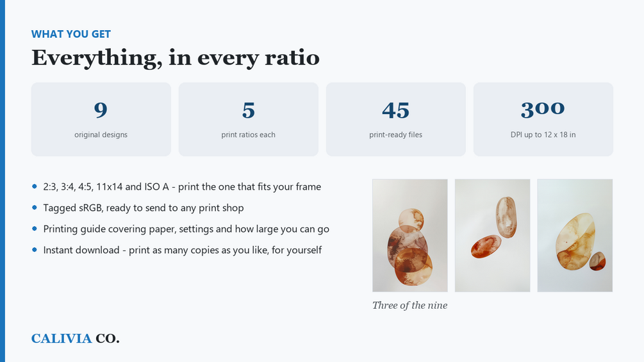Click the 'Printing guide covering paper' text
This screenshot has width=644, height=362.
(x=186, y=229)
